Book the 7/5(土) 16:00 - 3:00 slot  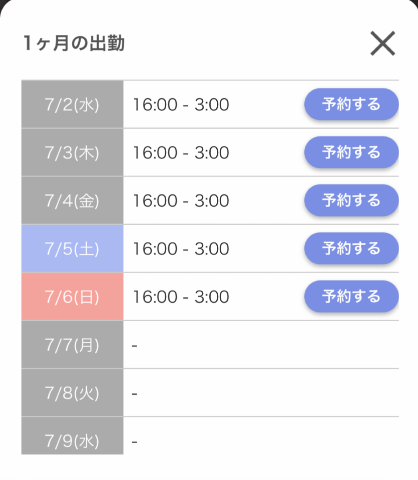[x=351, y=248]
